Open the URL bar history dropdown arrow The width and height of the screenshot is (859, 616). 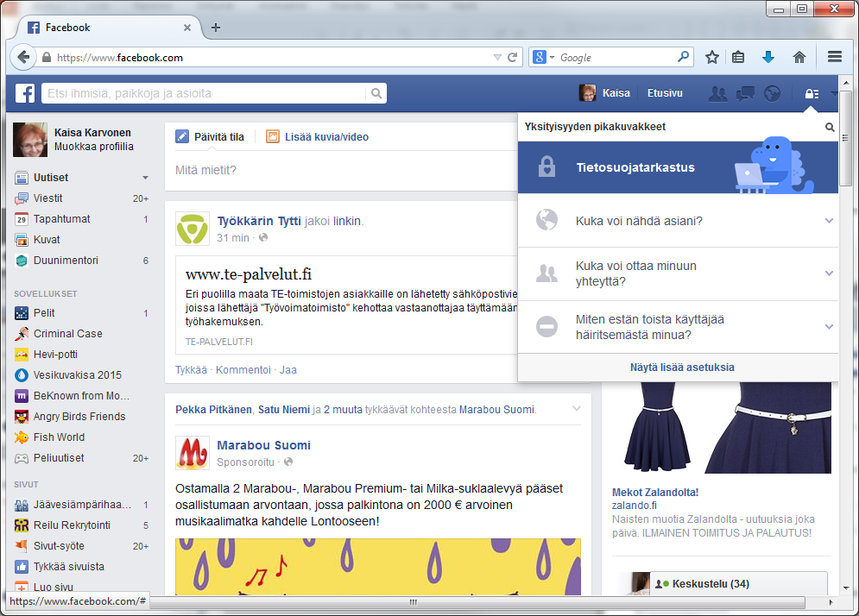point(497,57)
